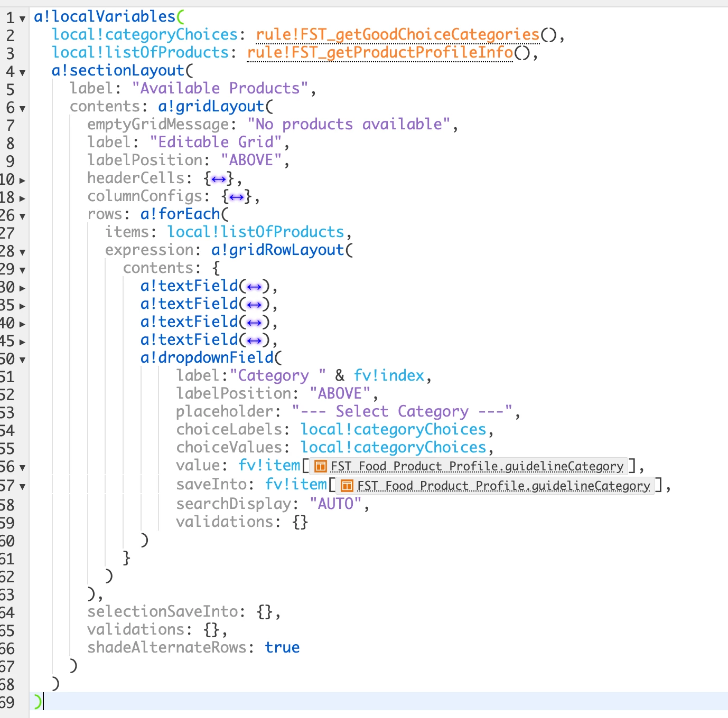The image size is (728, 718).
Task: Click local!listOfProducts on items line
Action: (x=256, y=232)
